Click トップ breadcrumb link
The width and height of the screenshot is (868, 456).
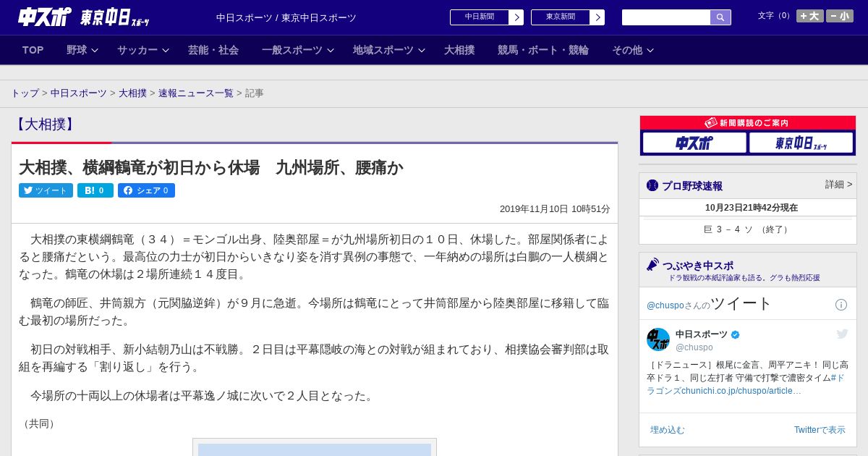(25, 93)
